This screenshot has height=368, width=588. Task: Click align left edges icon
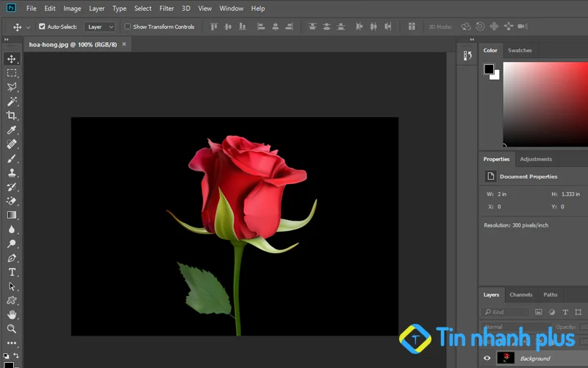261,26
